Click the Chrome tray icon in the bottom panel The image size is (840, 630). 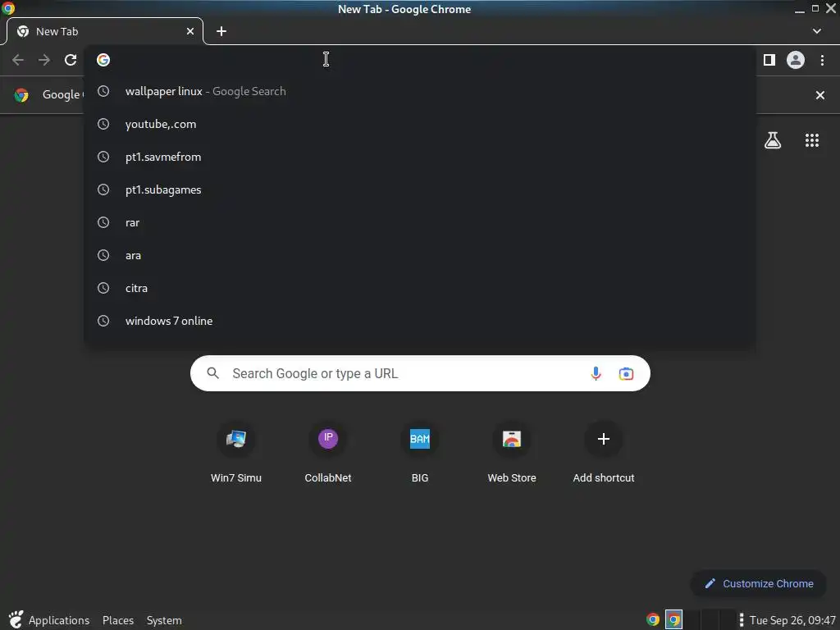(652, 620)
